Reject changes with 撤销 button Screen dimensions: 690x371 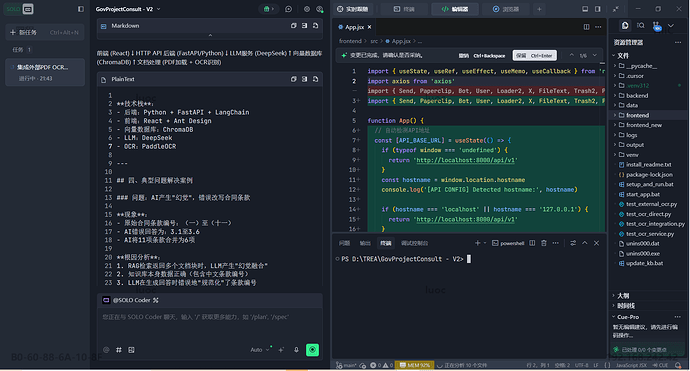482,55
